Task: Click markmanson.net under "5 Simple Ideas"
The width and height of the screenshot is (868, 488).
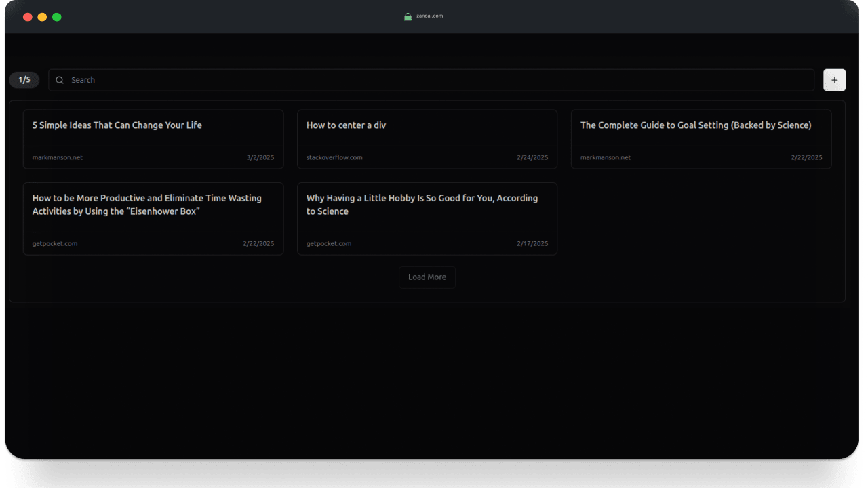Action: point(58,157)
